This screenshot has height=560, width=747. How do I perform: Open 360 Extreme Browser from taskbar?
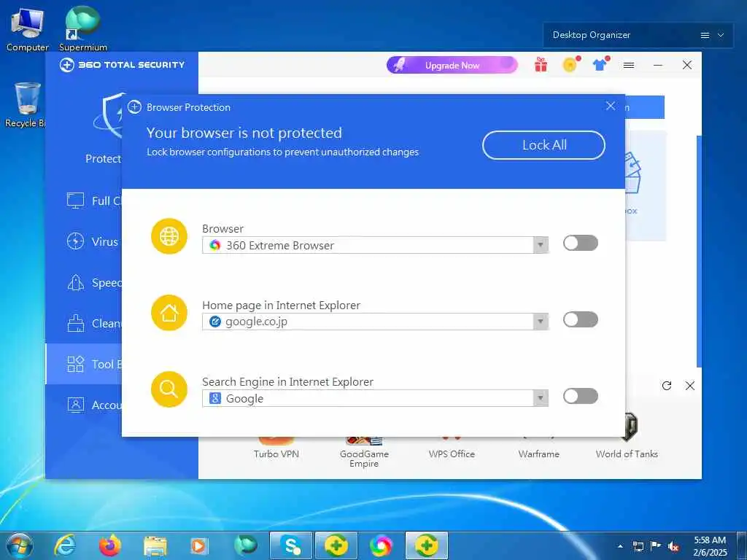click(381, 545)
